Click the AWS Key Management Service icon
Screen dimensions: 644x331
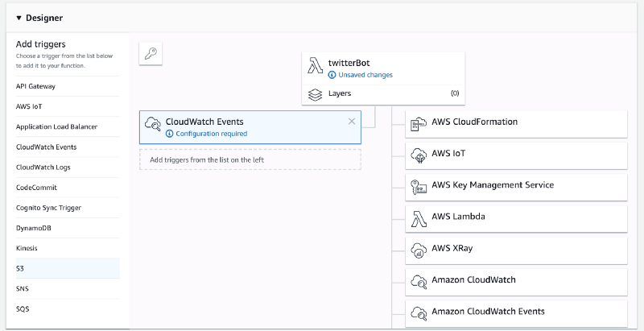[419, 188]
